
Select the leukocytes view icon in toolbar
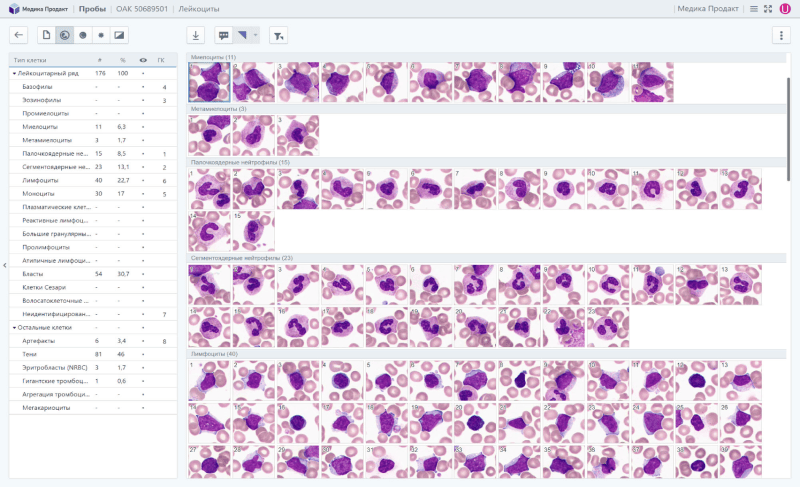(65, 35)
